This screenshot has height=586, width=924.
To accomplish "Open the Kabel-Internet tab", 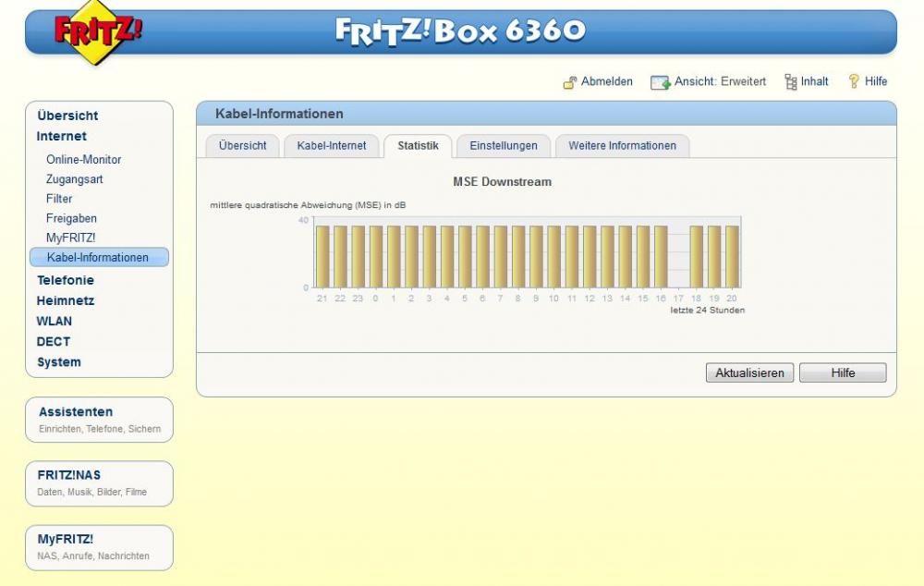I will tap(332, 146).
